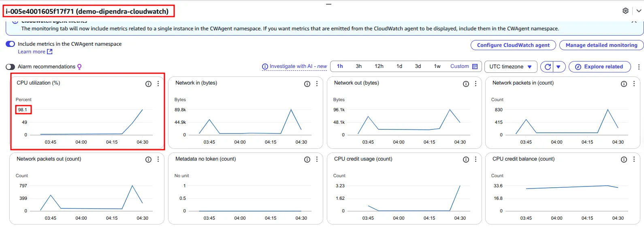Select the 12h time range
This screenshot has width=644, height=233.
pos(379,66)
